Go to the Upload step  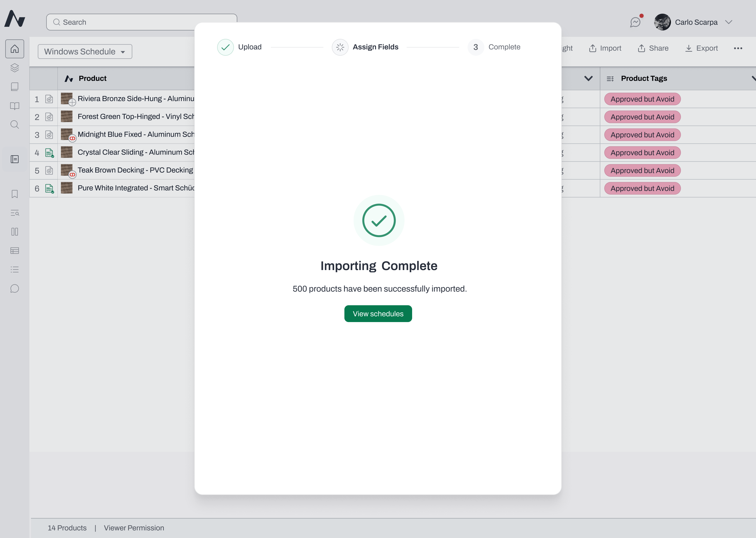coord(240,47)
